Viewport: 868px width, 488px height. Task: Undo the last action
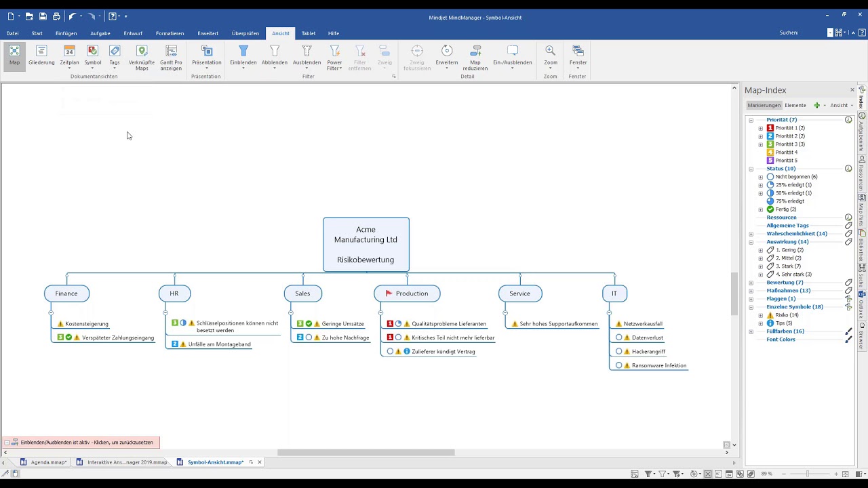[71, 16]
